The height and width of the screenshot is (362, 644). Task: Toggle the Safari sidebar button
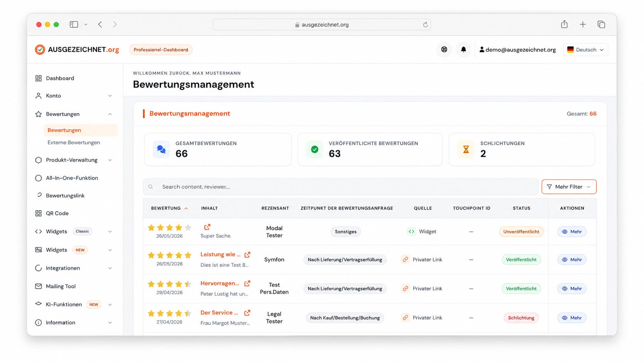coord(74,25)
